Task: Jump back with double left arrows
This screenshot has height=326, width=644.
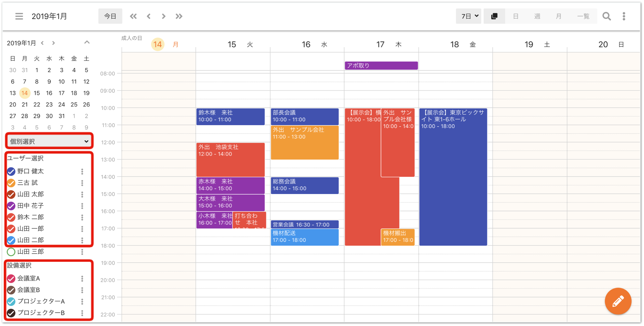Action: pyautogui.click(x=133, y=16)
